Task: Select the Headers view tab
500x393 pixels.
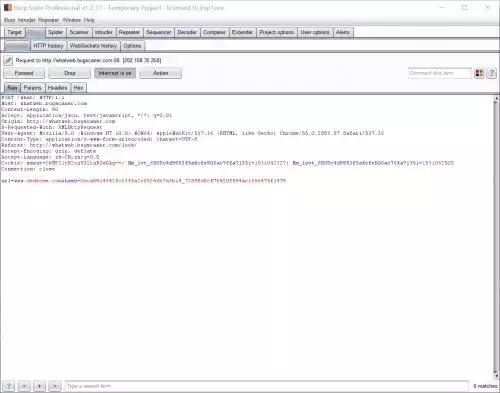Action: point(57,88)
